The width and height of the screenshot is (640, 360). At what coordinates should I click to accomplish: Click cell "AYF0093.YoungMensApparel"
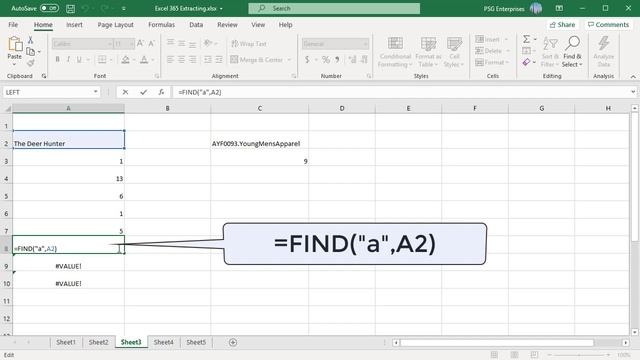click(260, 140)
